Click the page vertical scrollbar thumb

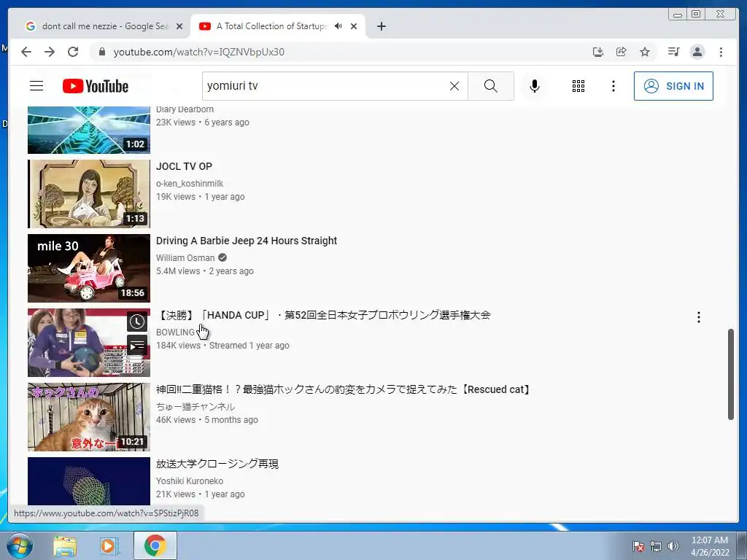(731, 374)
